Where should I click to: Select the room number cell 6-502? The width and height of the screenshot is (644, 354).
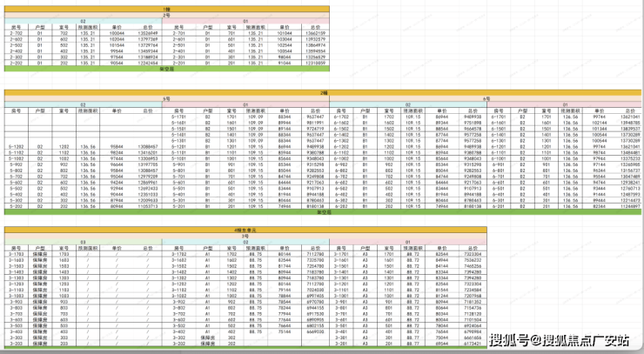[341, 189]
